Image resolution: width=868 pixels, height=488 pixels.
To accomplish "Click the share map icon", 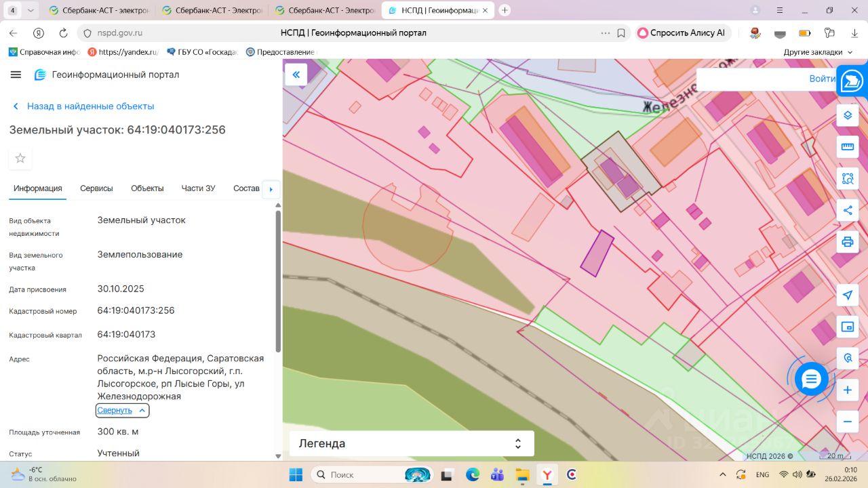I will coord(847,210).
